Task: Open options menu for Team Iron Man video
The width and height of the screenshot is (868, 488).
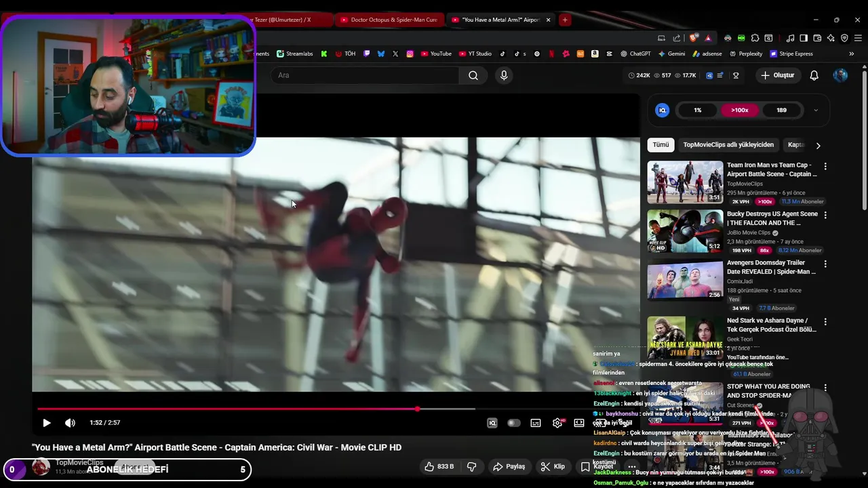Action: 825,166
